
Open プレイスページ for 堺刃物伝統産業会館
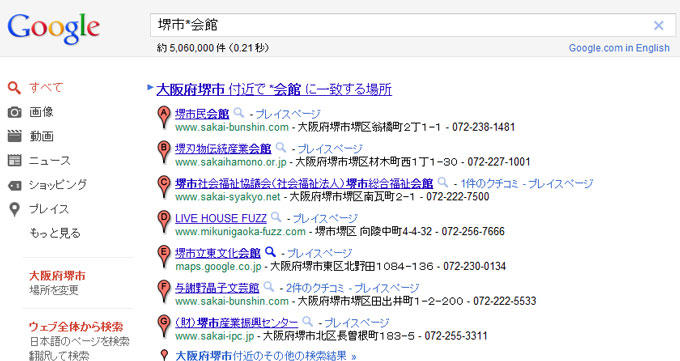(x=330, y=149)
